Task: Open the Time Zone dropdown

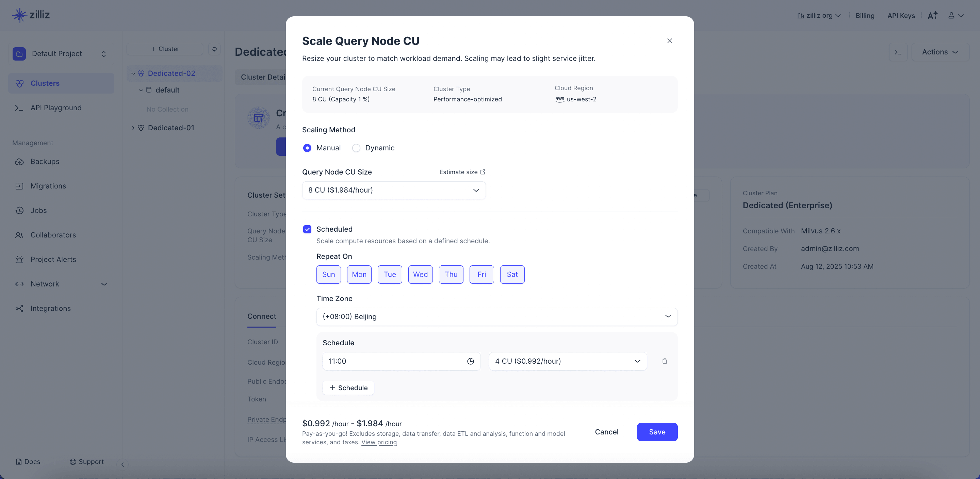Action: click(x=497, y=316)
